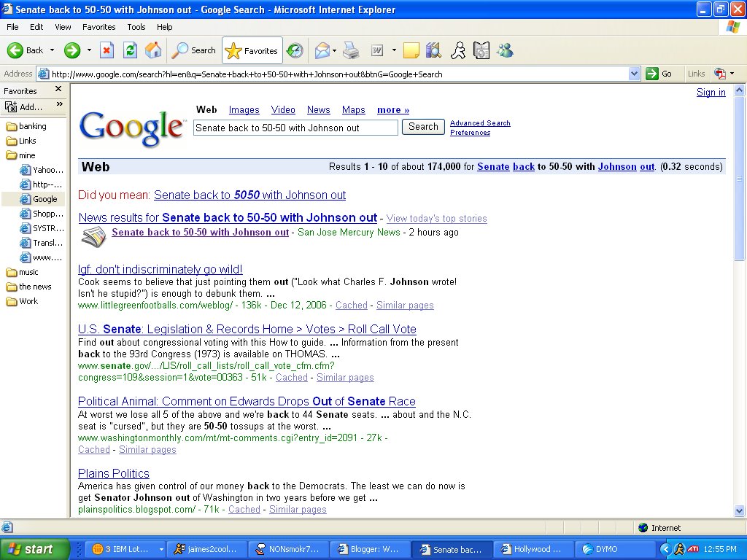Select the Google favorite shortcut
Viewport: 747px width, 560px height.
tap(39, 199)
